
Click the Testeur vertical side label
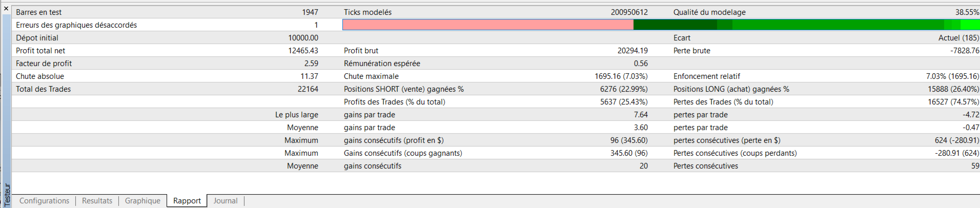point(7,195)
